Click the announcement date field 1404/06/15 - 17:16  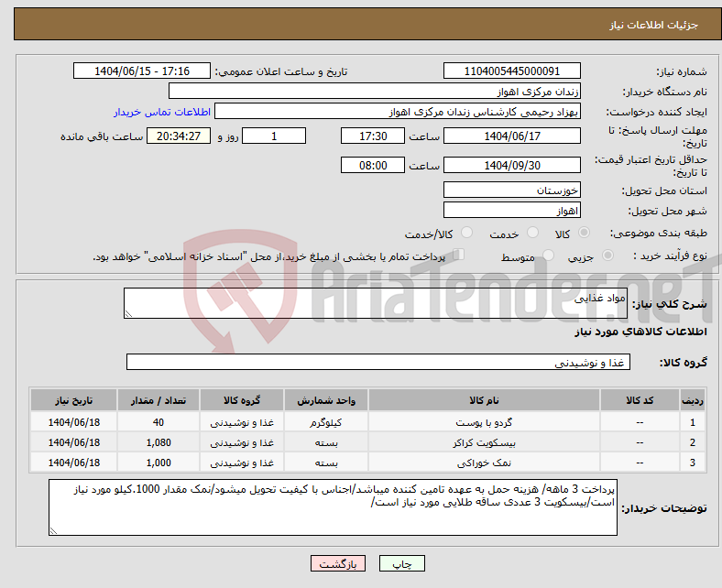(142, 71)
